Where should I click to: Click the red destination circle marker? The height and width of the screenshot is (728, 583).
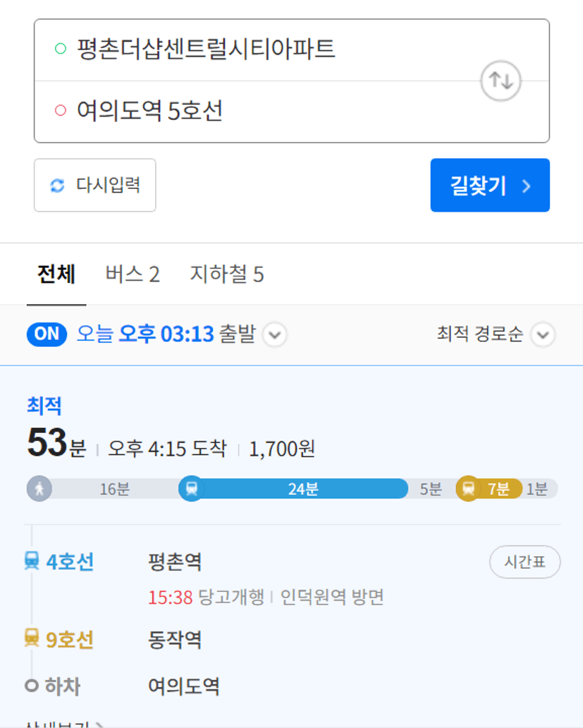[x=61, y=111]
